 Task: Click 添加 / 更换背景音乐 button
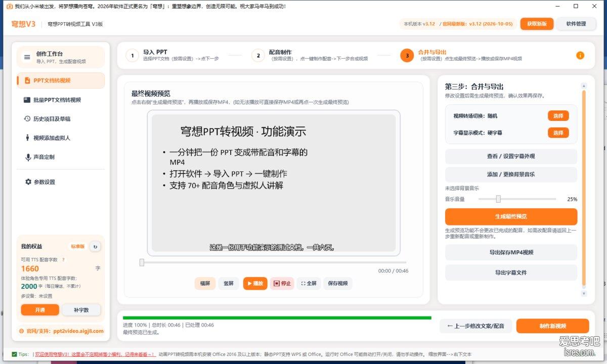[x=511, y=174]
